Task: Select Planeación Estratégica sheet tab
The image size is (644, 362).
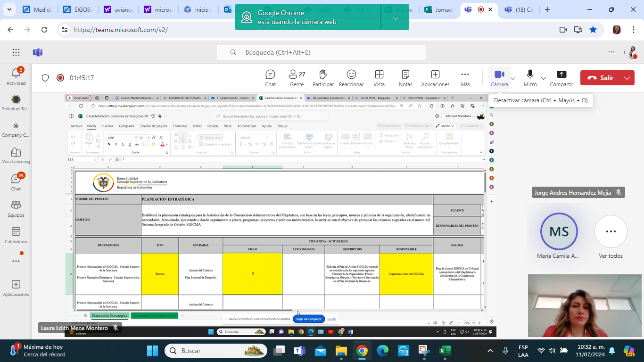Action: [x=110, y=315]
